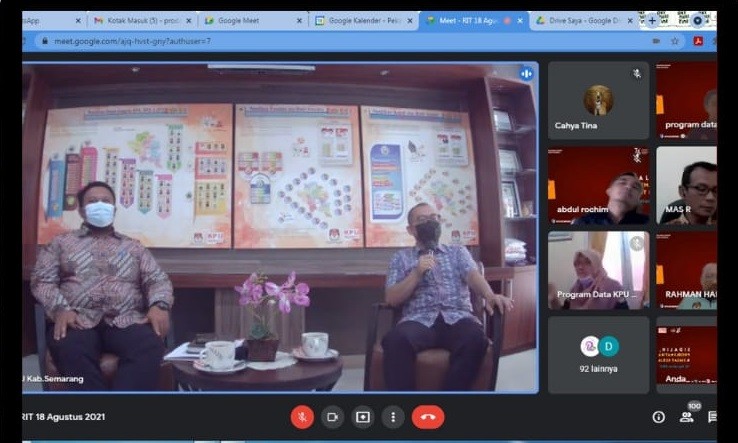The image size is (738, 443).
Task: Open the new tab plus button
Action: [652, 19]
